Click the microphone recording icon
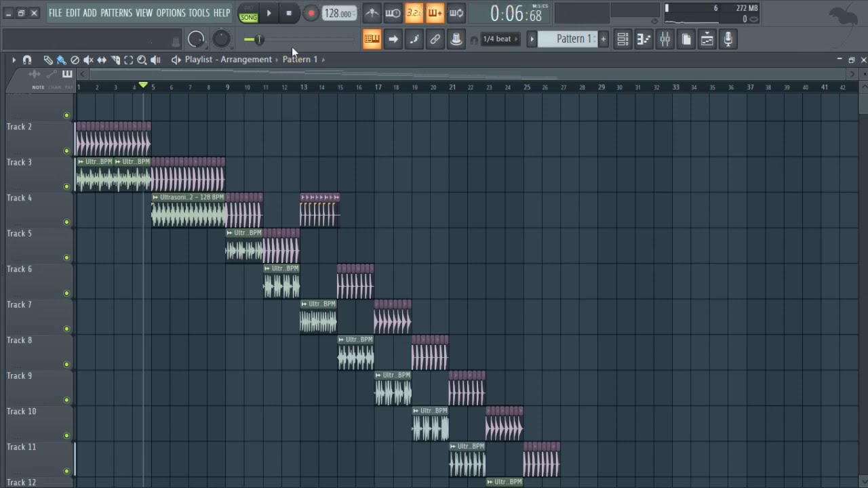 tap(728, 39)
